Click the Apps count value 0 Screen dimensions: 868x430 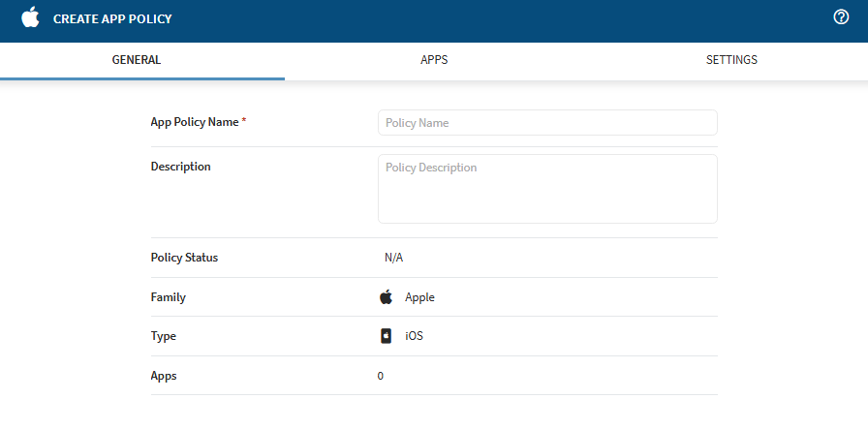click(x=381, y=376)
